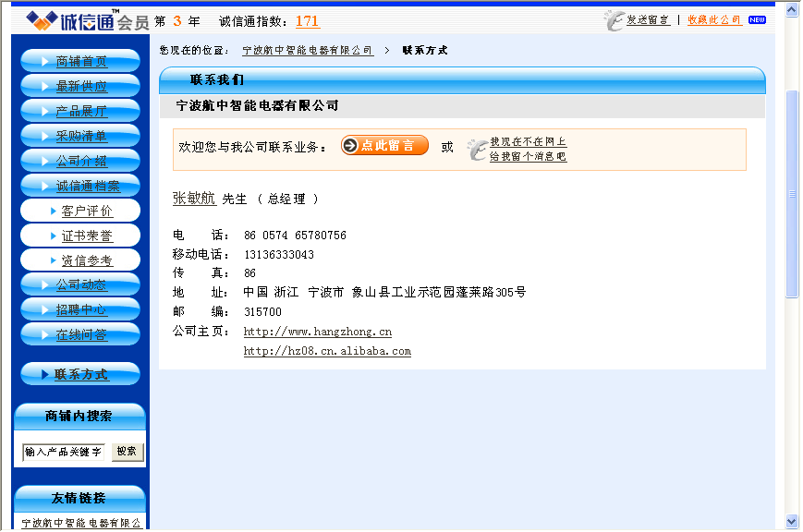Open 产品展厅 sidebar item
Viewport: 803px width, 532px height.
pyautogui.click(x=80, y=112)
